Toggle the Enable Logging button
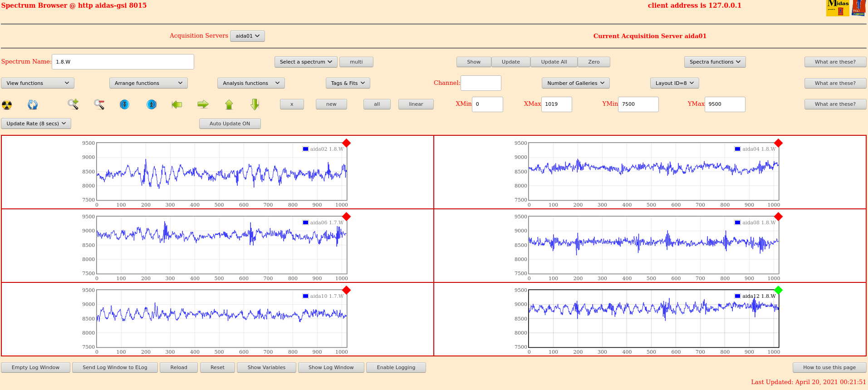This screenshot has width=868, height=390. point(396,367)
